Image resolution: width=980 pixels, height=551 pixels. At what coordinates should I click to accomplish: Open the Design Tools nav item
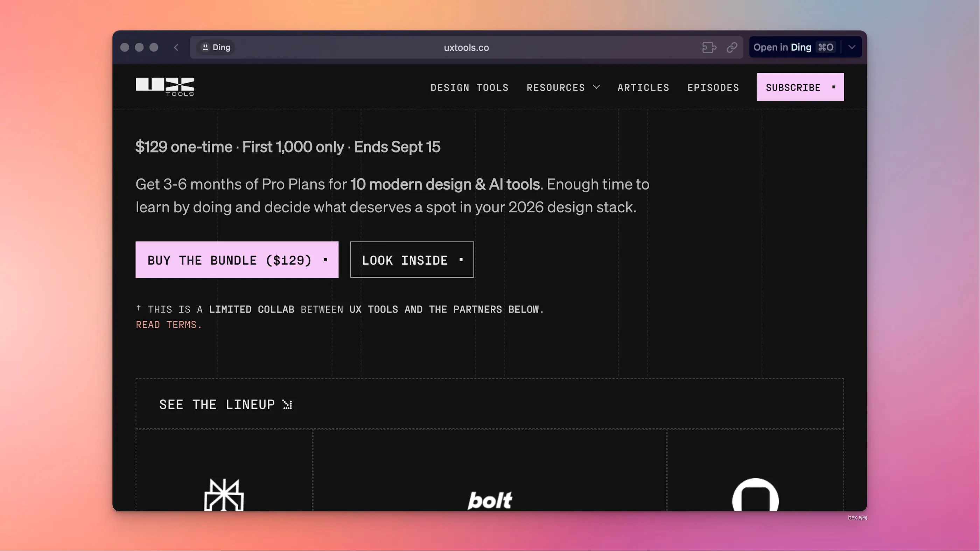469,87
